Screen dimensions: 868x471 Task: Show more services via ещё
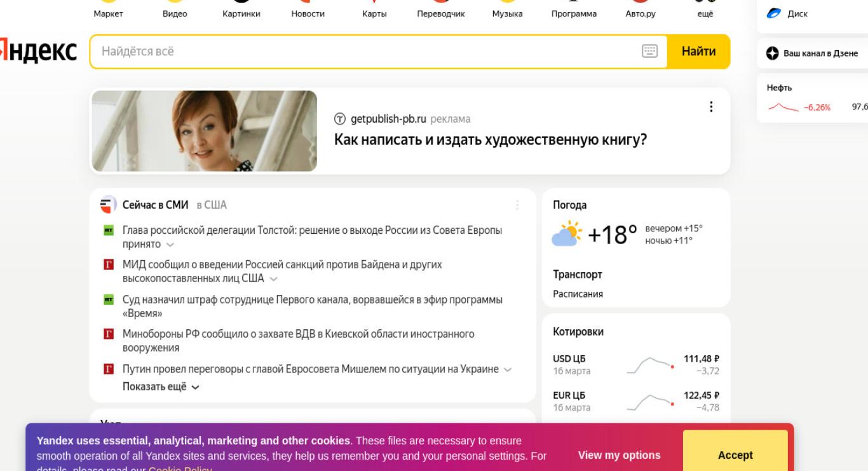705,14
